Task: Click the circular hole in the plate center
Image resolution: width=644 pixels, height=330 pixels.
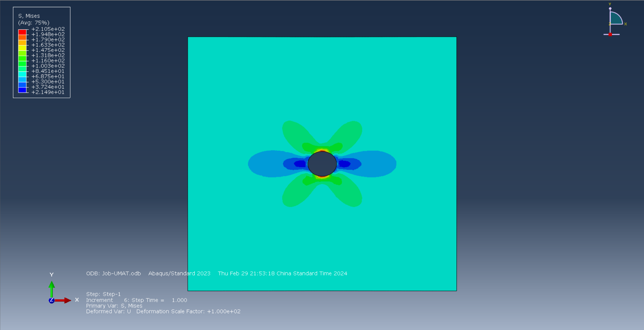Action: pos(322,164)
